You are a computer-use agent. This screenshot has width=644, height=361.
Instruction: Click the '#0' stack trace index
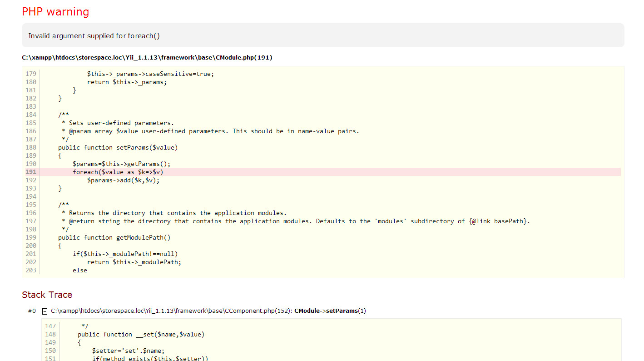[x=31, y=311]
